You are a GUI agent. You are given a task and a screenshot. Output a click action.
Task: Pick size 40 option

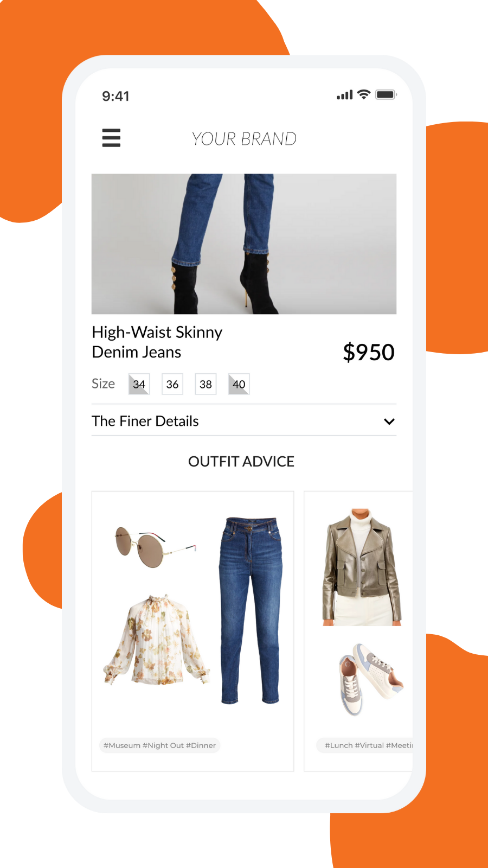point(239,384)
